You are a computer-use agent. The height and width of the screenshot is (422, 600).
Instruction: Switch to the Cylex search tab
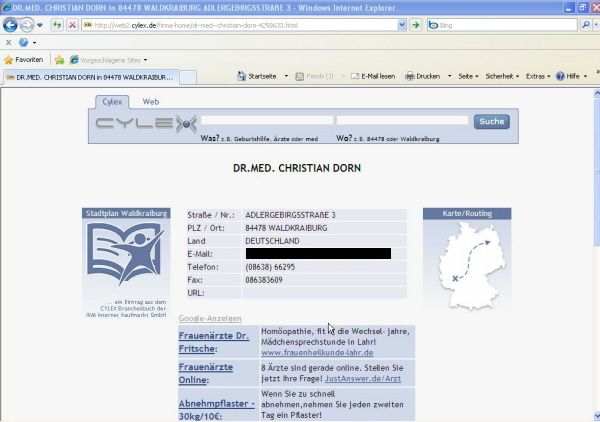[x=112, y=102]
